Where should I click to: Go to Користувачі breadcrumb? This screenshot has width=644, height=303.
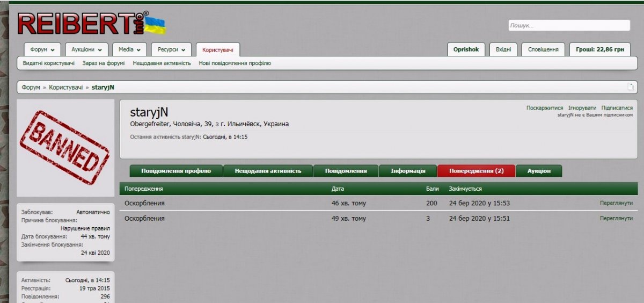[66, 87]
